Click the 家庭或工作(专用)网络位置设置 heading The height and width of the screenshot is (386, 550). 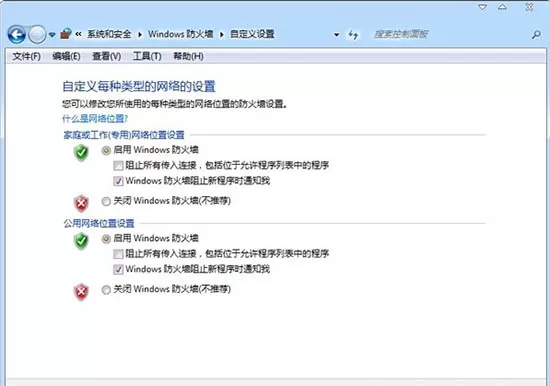tap(124, 135)
